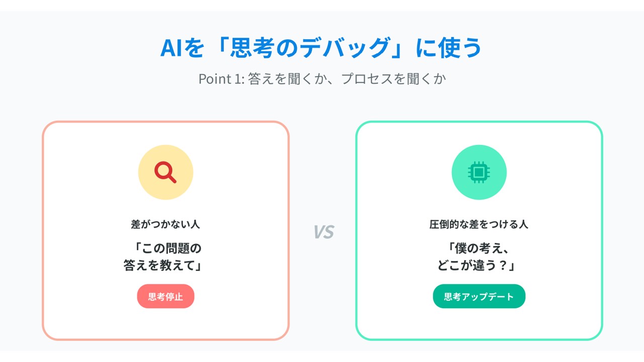Click the gray VS text between cards
644x362 pixels.
(324, 232)
